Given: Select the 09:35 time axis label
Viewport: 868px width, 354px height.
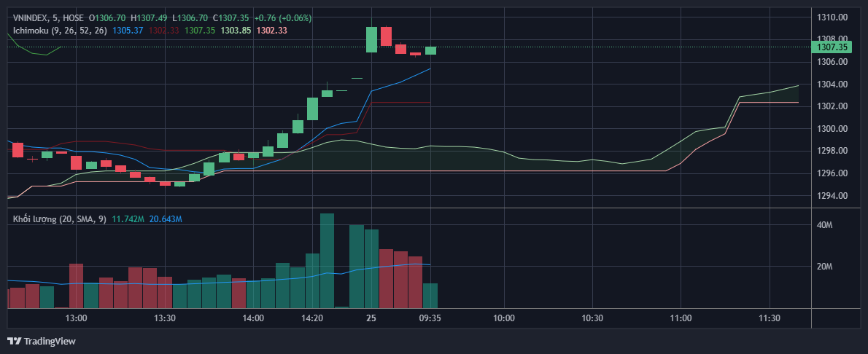Looking at the screenshot, I should click(430, 318).
